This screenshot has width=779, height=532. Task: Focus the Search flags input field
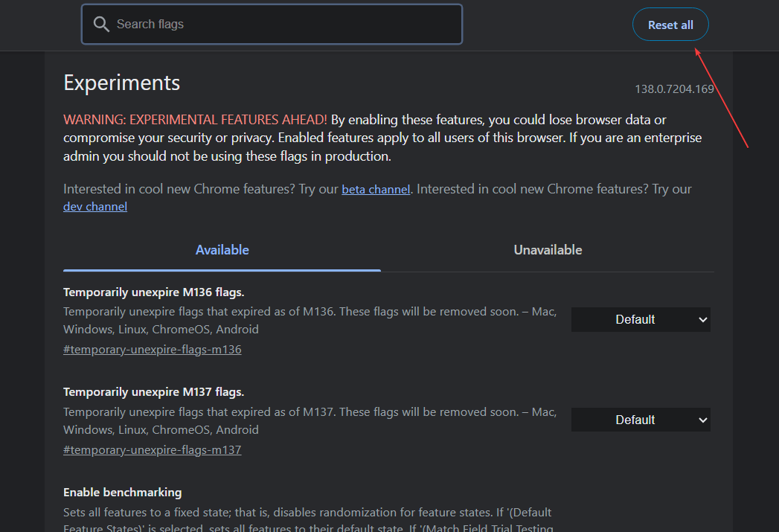(272, 25)
